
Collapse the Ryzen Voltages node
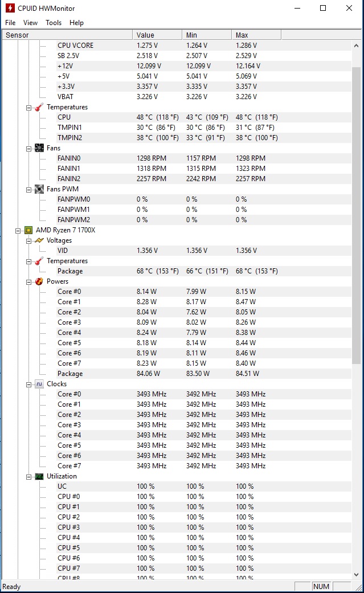coord(28,241)
